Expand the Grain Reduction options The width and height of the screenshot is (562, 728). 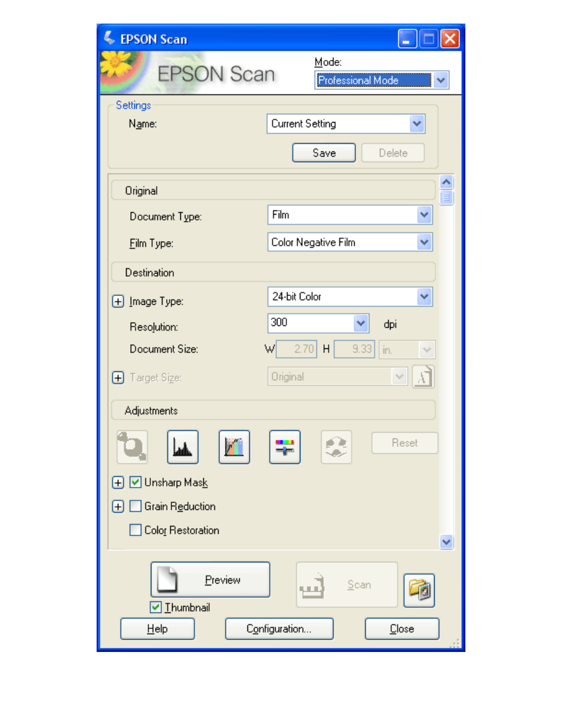(x=118, y=507)
